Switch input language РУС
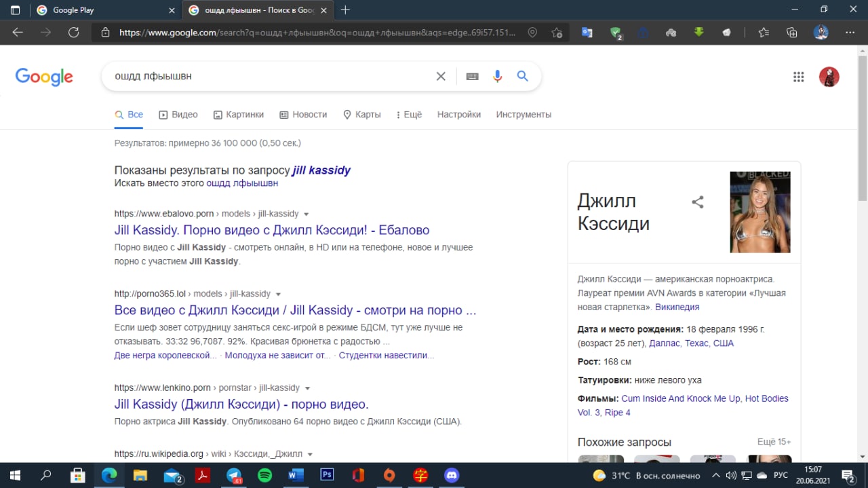The image size is (868, 488). pos(781,475)
